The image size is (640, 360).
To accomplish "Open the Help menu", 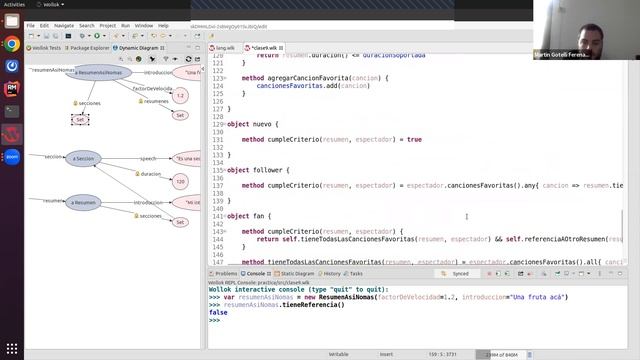I will [163, 26].
